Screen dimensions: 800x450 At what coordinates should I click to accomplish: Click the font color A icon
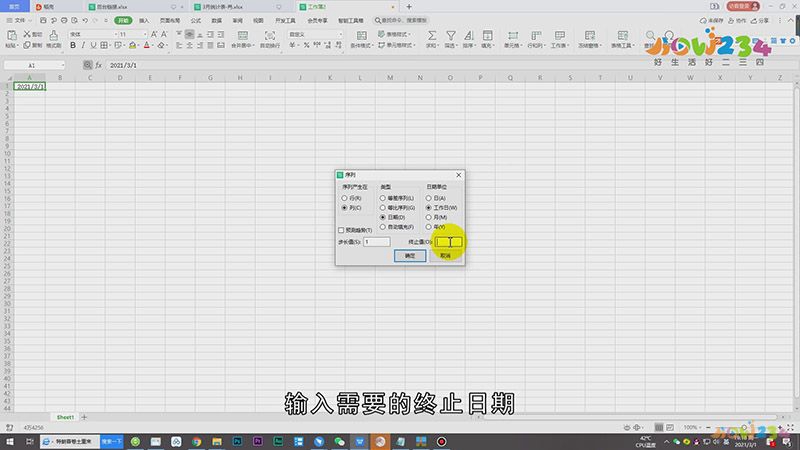(147, 45)
